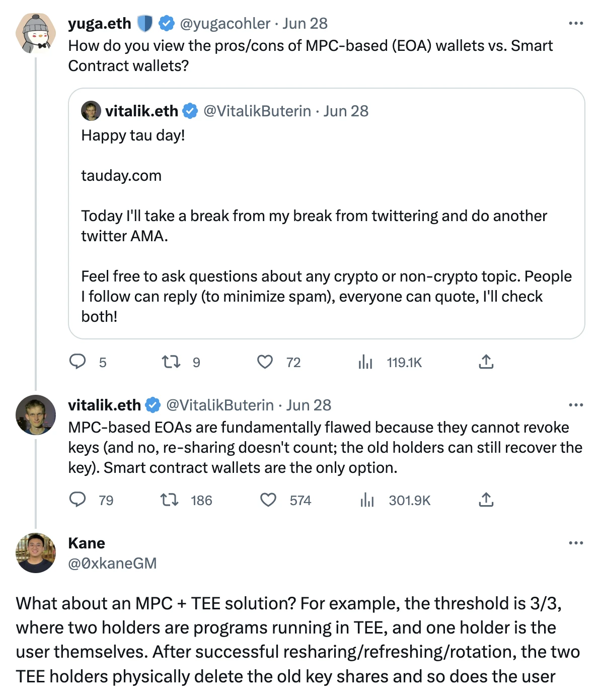601x700 pixels.
Task: Open more options on yuga.eth's tweet
Action: click(575, 24)
